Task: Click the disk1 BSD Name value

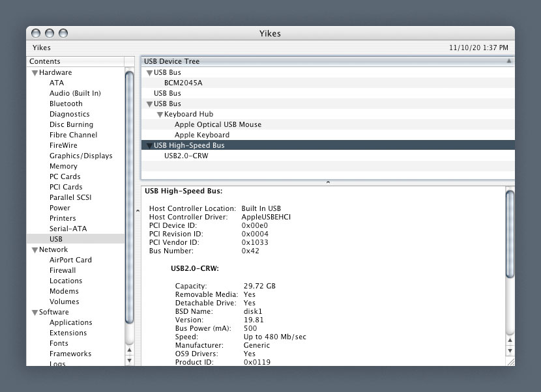Action: coord(253,311)
